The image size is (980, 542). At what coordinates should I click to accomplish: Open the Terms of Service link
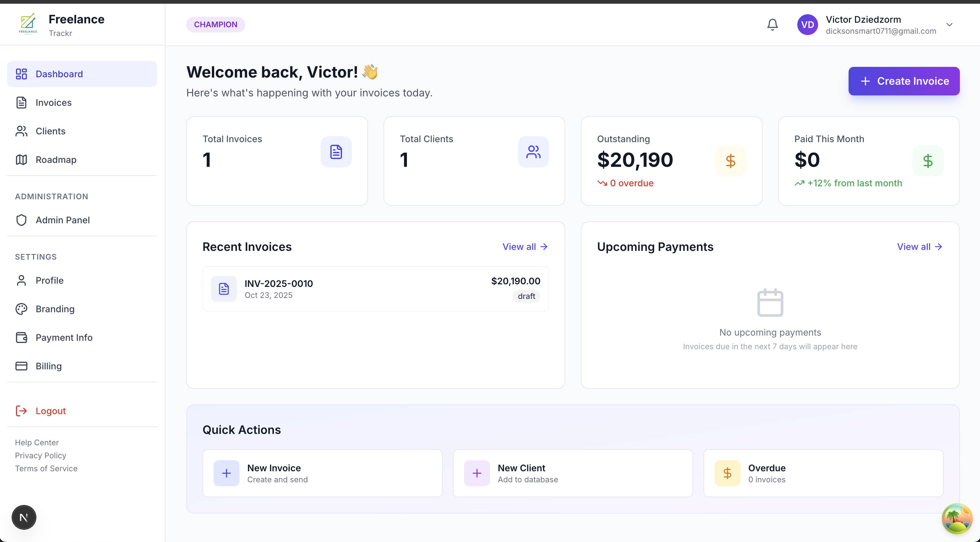pyautogui.click(x=46, y=469)
